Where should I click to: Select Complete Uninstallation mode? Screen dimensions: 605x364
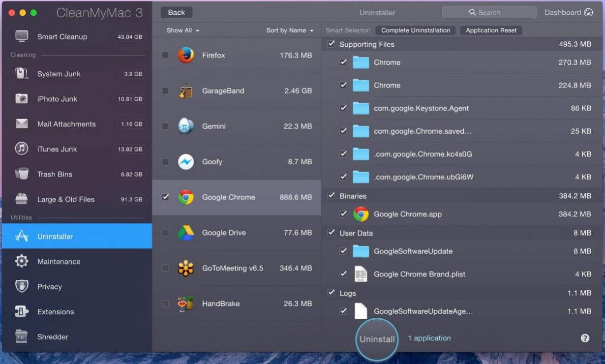(415, 30)
